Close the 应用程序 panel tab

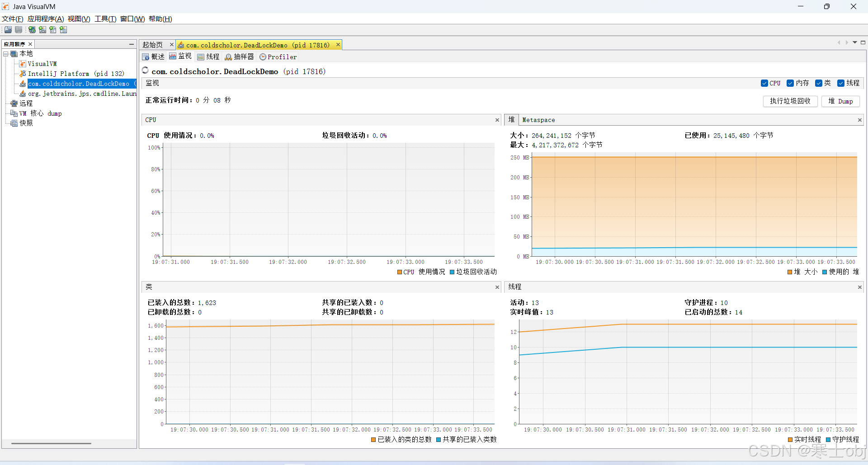[x=30, y=44]
